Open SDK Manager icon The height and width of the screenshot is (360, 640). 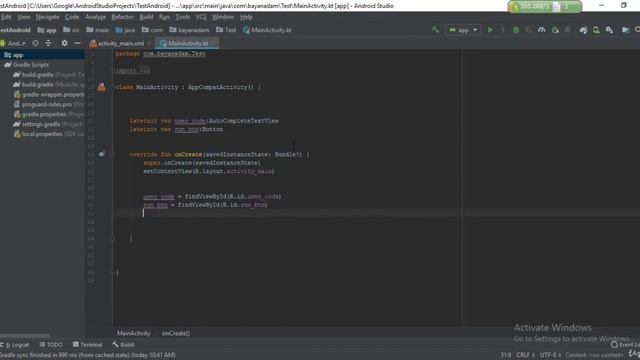(x=609, y=30)
